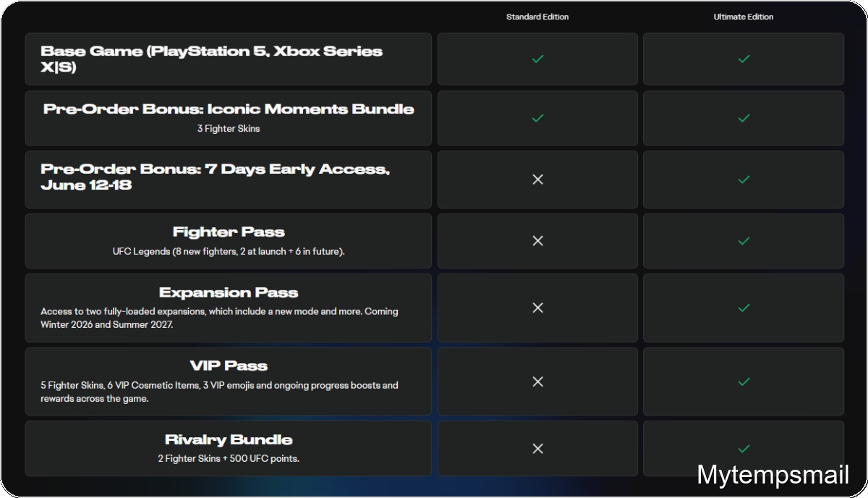The width and height of the screenshot is (868, 498).
Task: Click the Rivalry Bundle heading
Action: [x=229, y=440]
